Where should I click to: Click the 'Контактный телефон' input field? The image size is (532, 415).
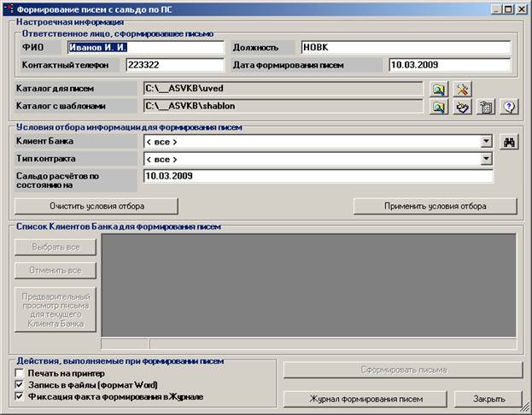173,65
